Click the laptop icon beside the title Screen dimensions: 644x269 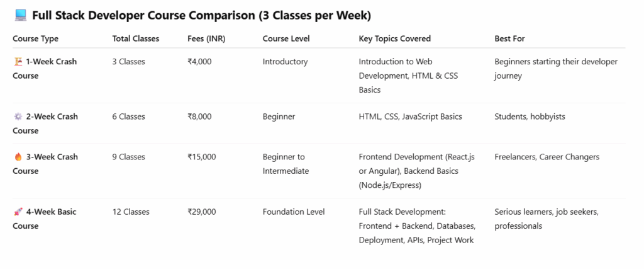click(19, 15)
